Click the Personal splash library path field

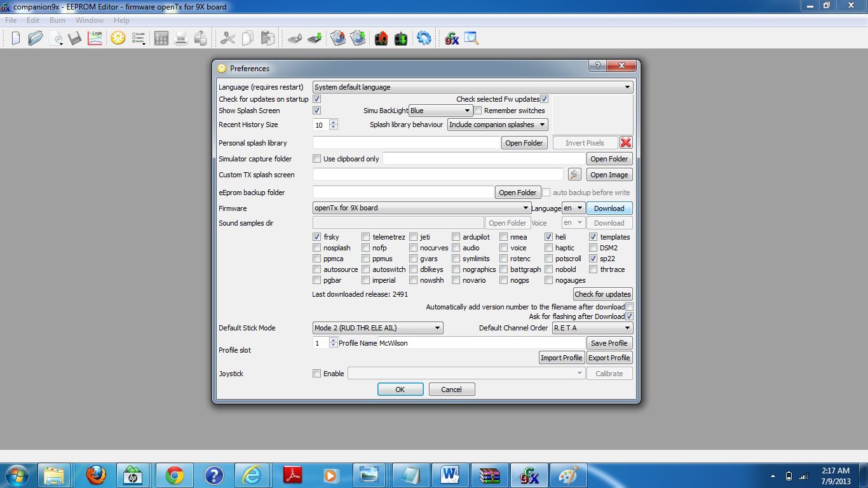[406, 143]
